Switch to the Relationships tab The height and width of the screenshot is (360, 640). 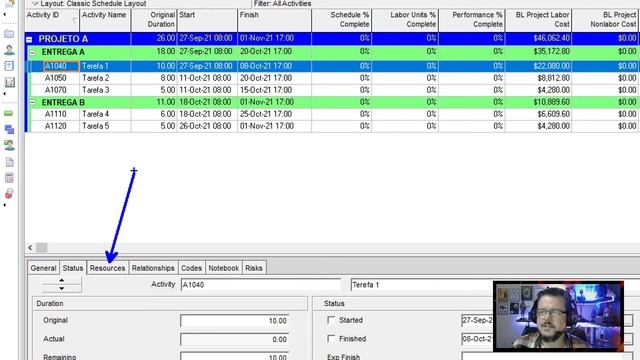click(153, 268)
